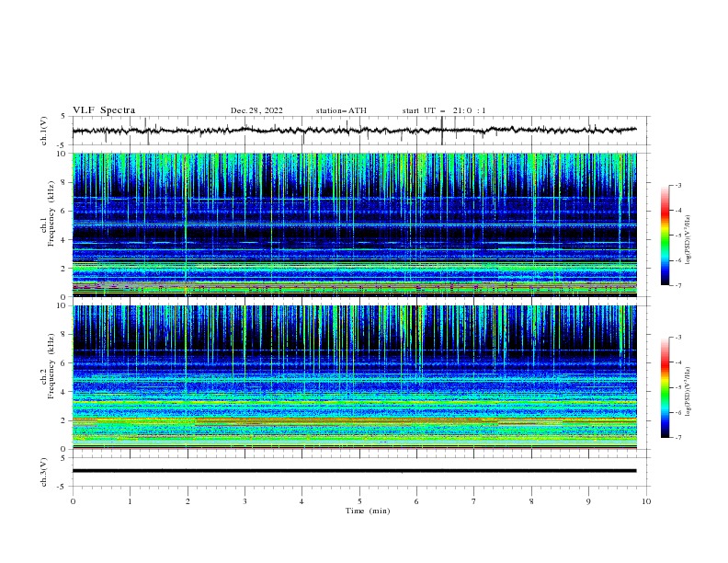Click the 'start UT = 21:0 :1' label
Viewport: 728px width, 563px height.
pos(444,110)
